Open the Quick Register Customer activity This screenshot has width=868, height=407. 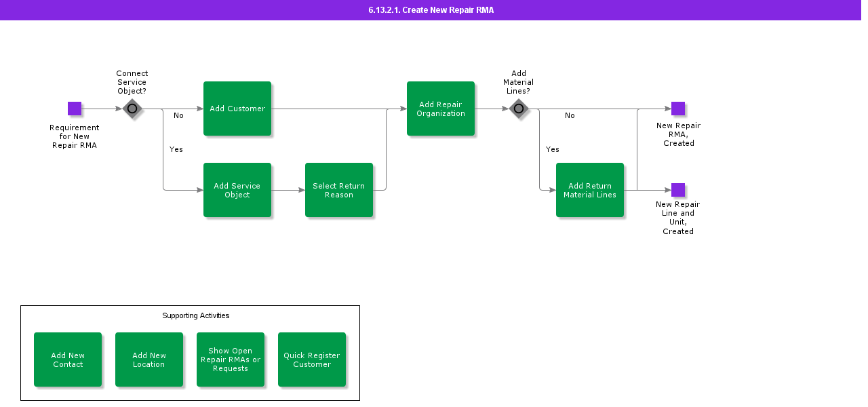pos(312,360)
